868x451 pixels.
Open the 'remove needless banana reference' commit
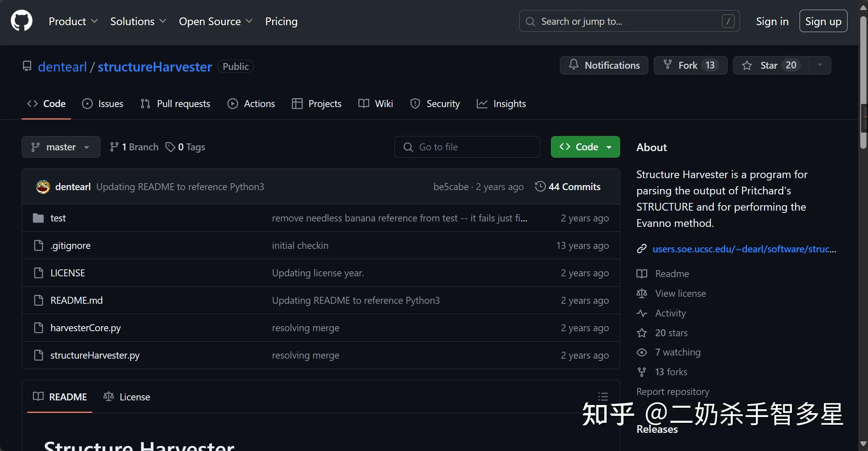[x=399, y=218]
